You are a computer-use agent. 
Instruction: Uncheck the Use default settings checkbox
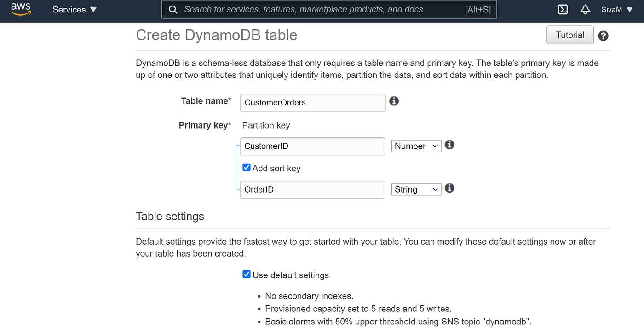coord(247,275)
